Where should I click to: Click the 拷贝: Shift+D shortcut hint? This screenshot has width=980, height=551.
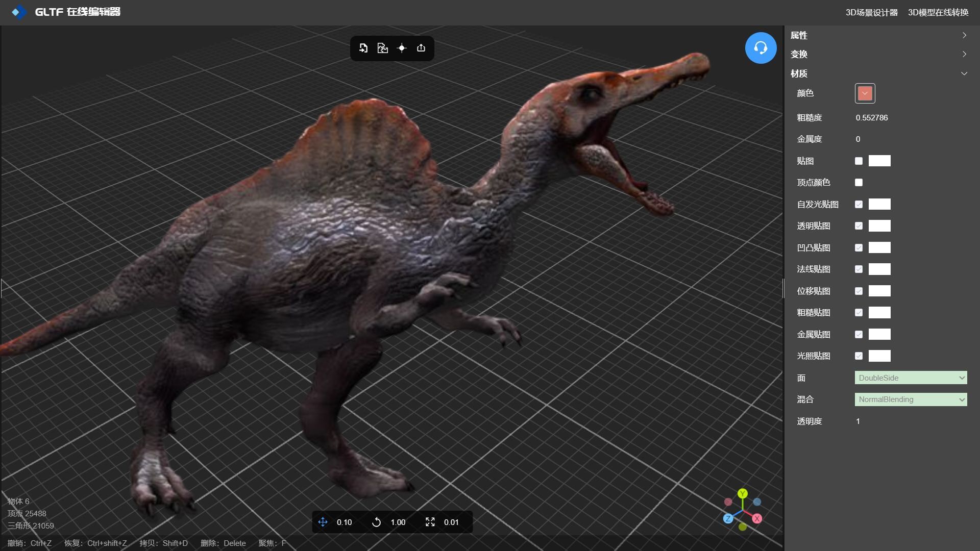tap(164, 543)
